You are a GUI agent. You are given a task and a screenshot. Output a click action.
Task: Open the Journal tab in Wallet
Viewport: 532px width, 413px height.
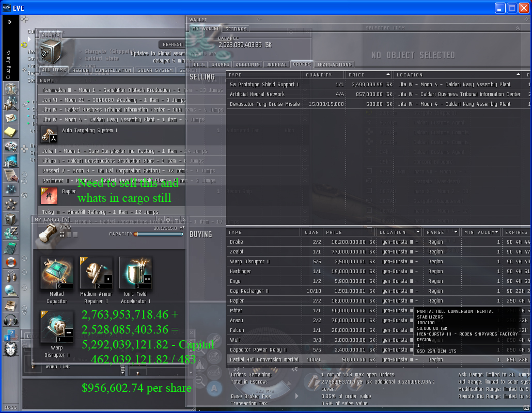point(276,65)
